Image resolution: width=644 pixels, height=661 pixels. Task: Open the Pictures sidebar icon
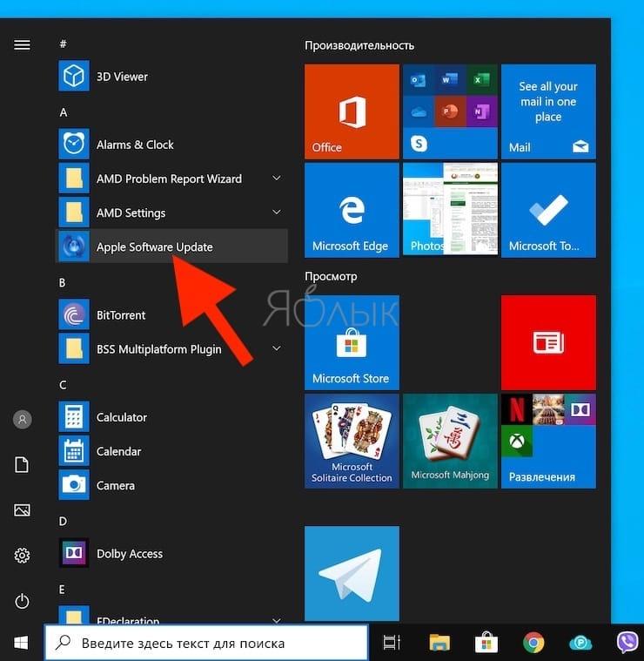(22, 510)
